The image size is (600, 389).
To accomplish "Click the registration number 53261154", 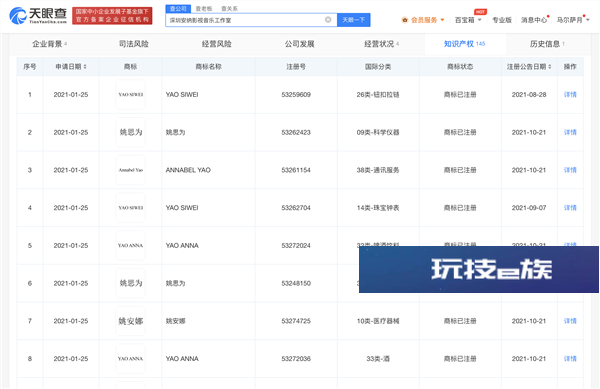I will click(296, 170).
